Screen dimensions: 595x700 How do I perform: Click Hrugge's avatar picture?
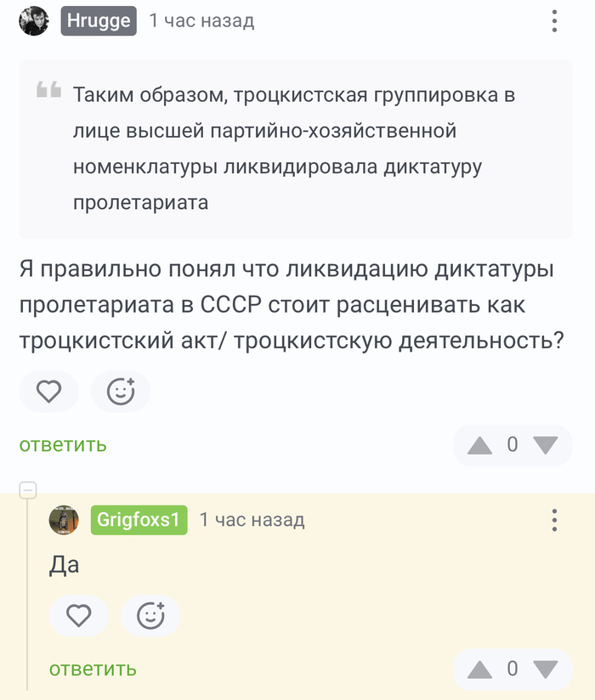point(34,21)
